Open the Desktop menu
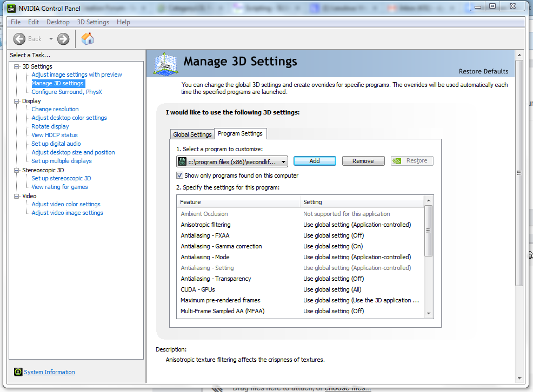 point(58,22)
